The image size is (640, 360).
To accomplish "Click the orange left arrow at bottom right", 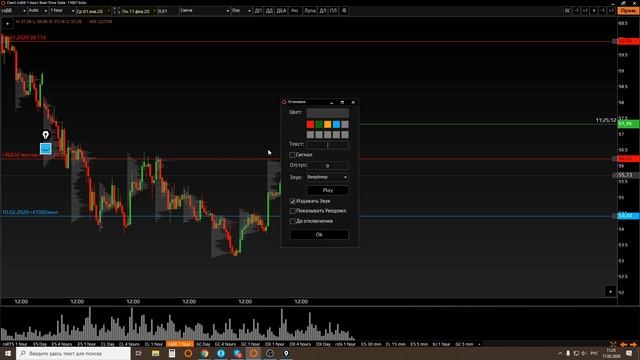I will tap(623, 344).
